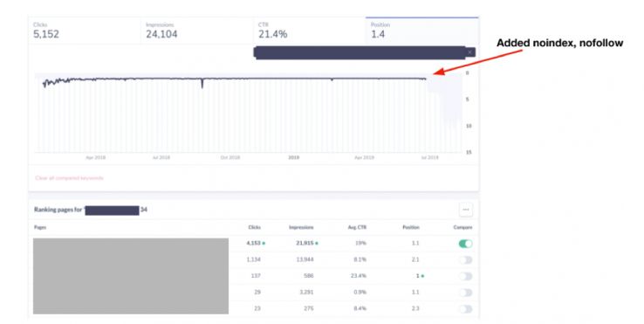Click the 8.1% Avg. CTR cell
The height and width of the screenshot is (324, 644).
(x=360, y=259)
